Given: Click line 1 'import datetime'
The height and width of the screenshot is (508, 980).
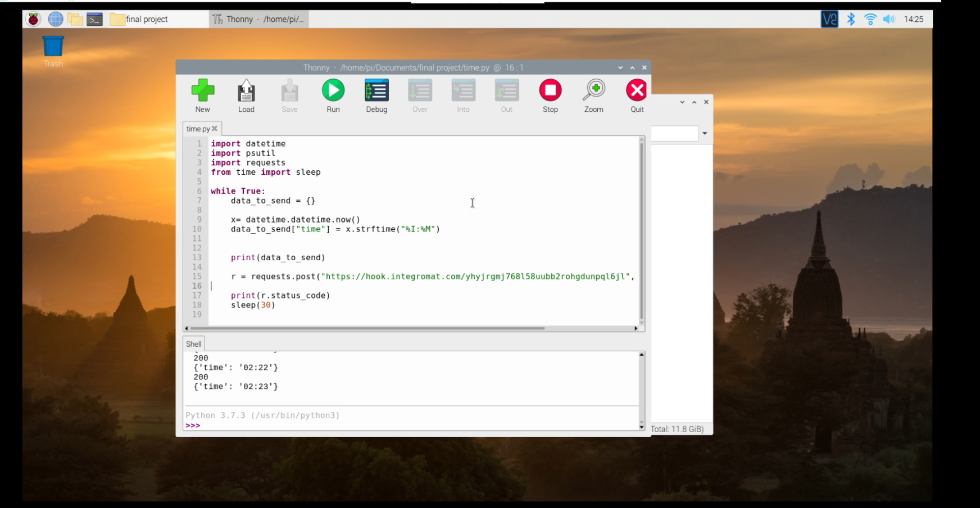Looking at the screenshot, I should click(x=248, y=144).
